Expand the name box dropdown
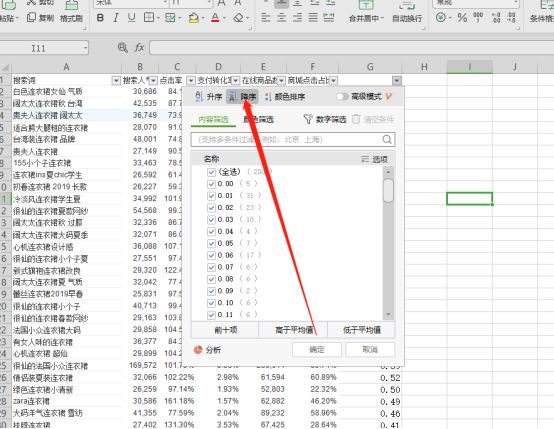Viewport: 554px width, 429px height. (85, 48)
